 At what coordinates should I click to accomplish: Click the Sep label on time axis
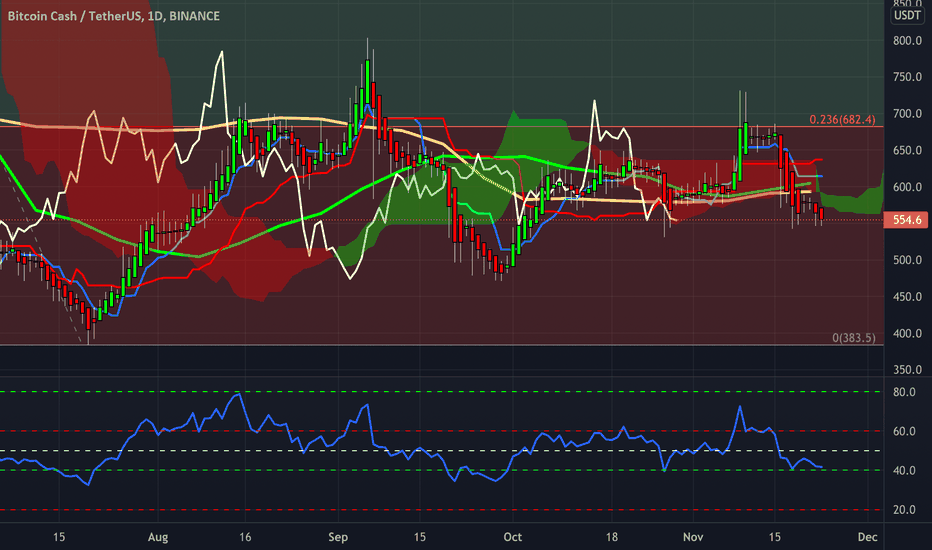pos(338,538)
